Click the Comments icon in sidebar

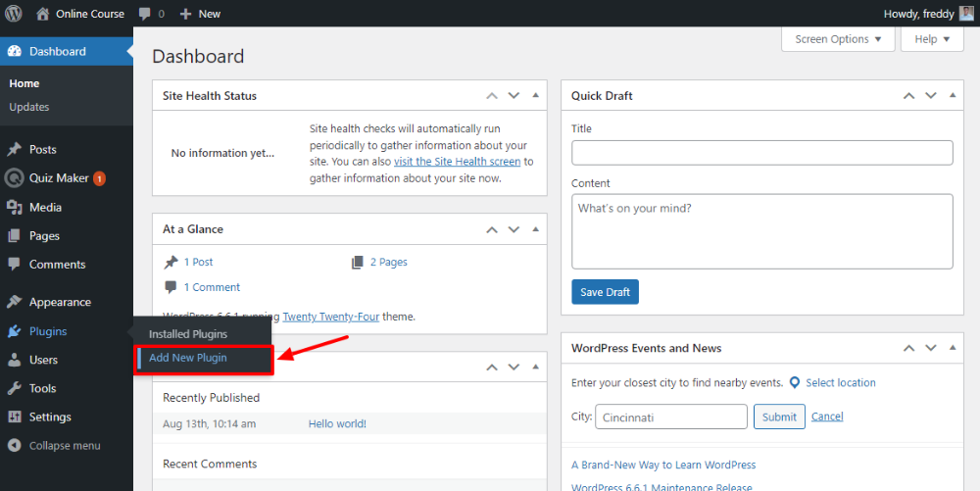(x=15, y=265)
